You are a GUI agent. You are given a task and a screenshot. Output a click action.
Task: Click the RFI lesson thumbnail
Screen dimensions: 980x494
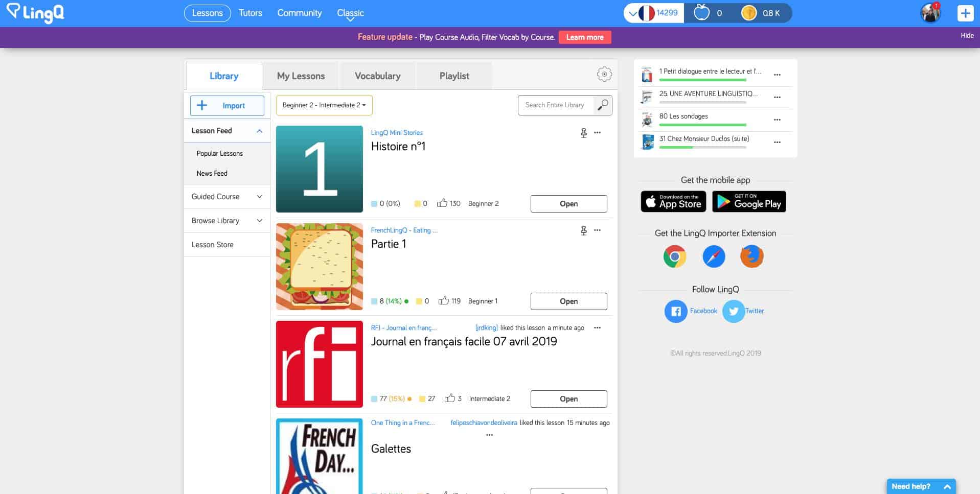pyautogui.click(x=320, y=364)
